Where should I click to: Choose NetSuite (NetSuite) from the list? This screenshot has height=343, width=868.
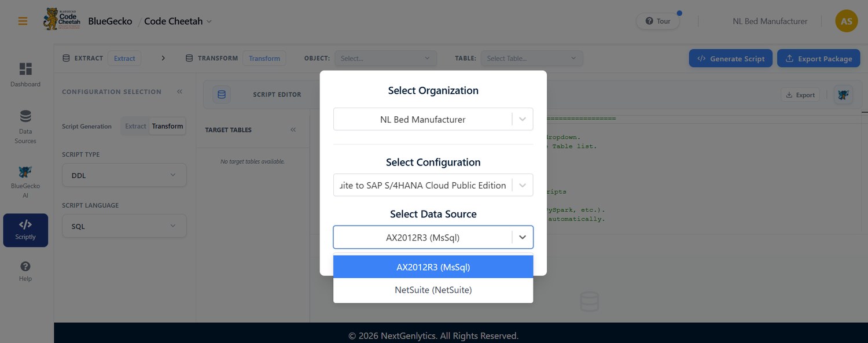pos(433,290)
